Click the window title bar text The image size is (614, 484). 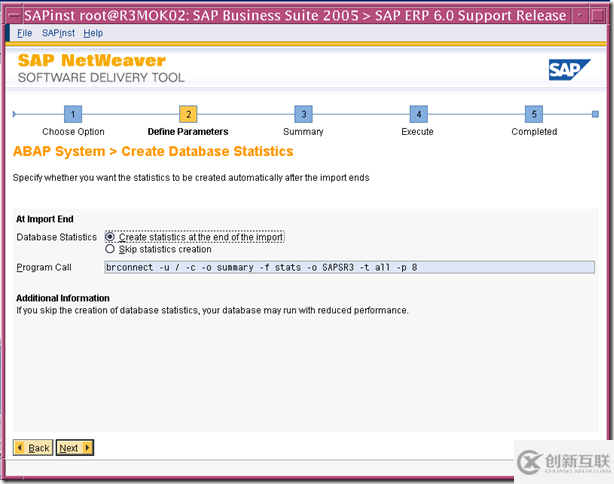(295, 16)
